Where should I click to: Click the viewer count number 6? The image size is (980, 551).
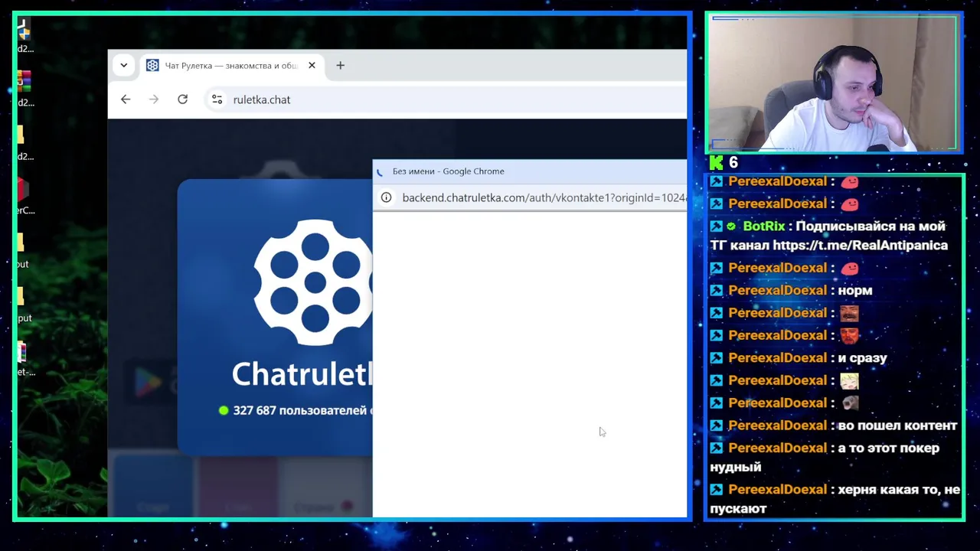pyautogui.click(x=733, y=162)
